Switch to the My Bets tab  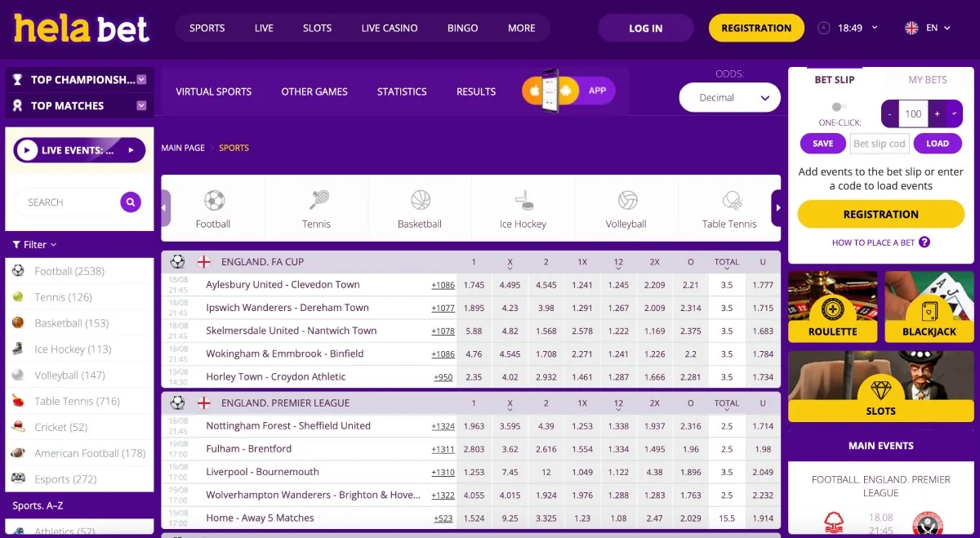click(928, 79)
